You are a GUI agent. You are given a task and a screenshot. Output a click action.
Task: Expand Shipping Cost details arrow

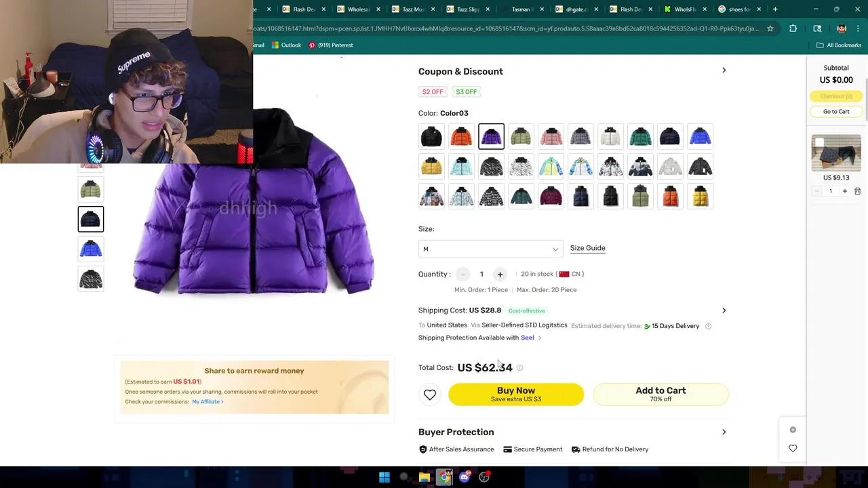click(724, 310)
